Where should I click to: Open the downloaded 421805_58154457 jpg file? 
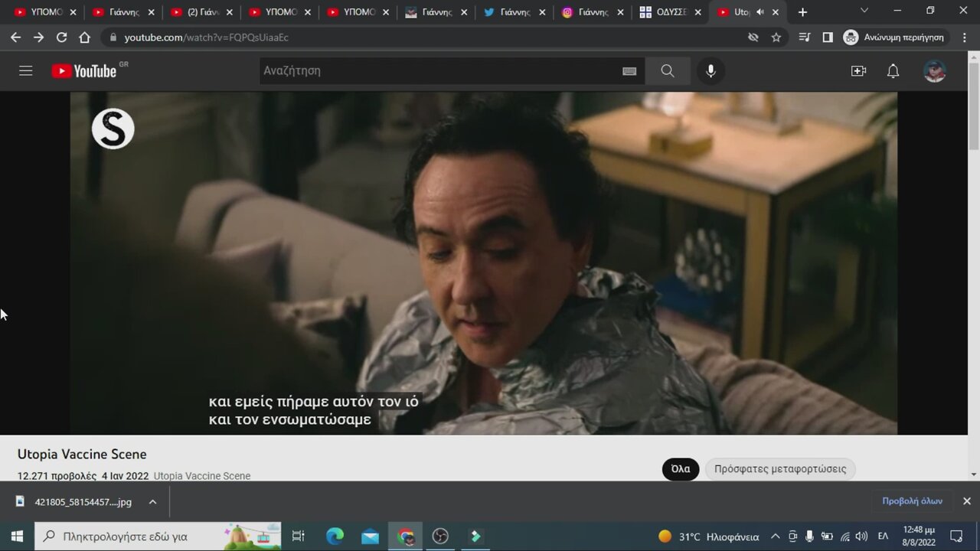point(83,502)
